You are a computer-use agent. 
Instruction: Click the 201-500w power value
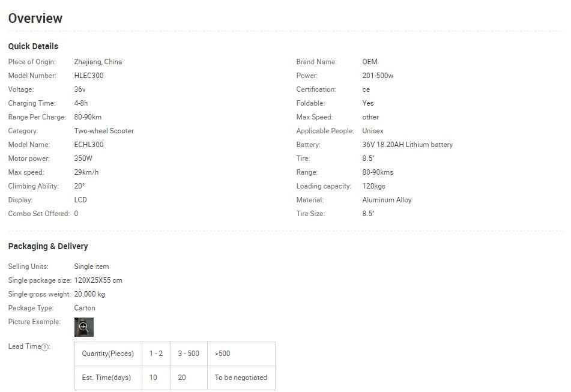[x=378, y=76]
